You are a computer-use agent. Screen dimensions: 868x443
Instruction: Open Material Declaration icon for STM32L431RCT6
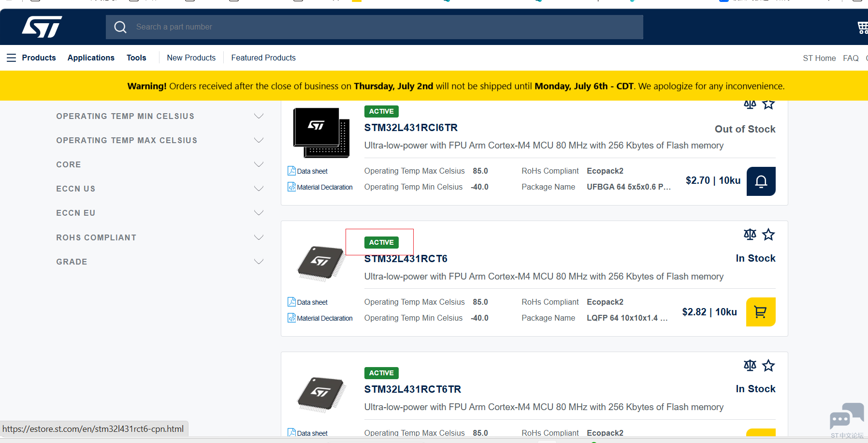(x=291, y=318)
